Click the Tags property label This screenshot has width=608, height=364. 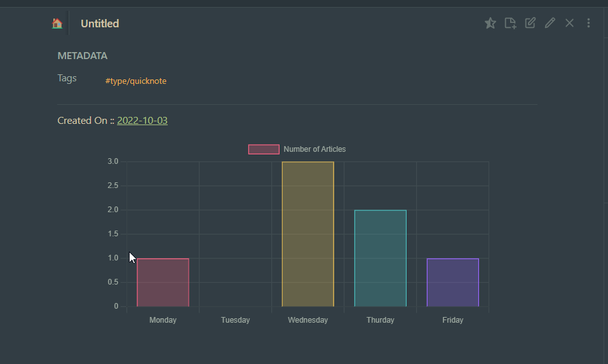click(67, 78)
